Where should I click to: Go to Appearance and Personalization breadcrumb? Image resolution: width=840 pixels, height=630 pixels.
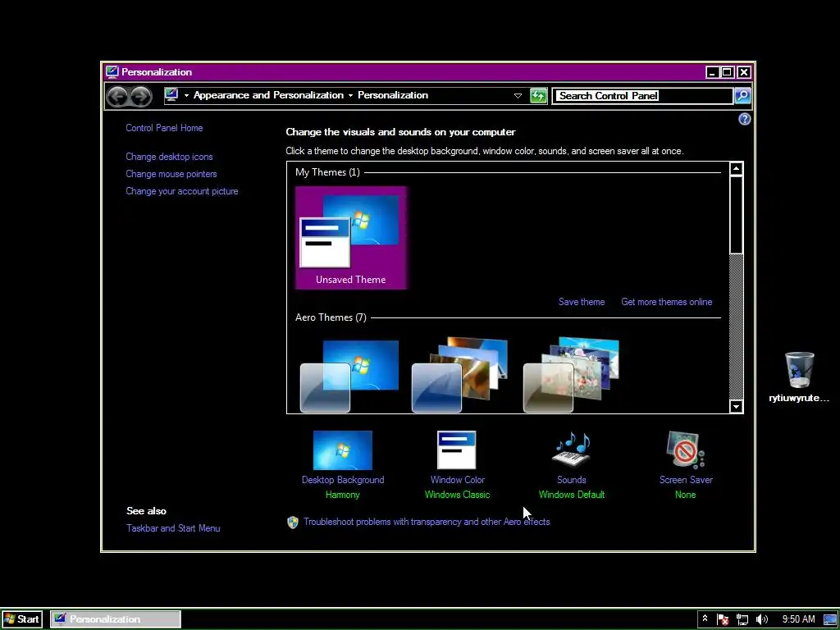tap(268, 95)
